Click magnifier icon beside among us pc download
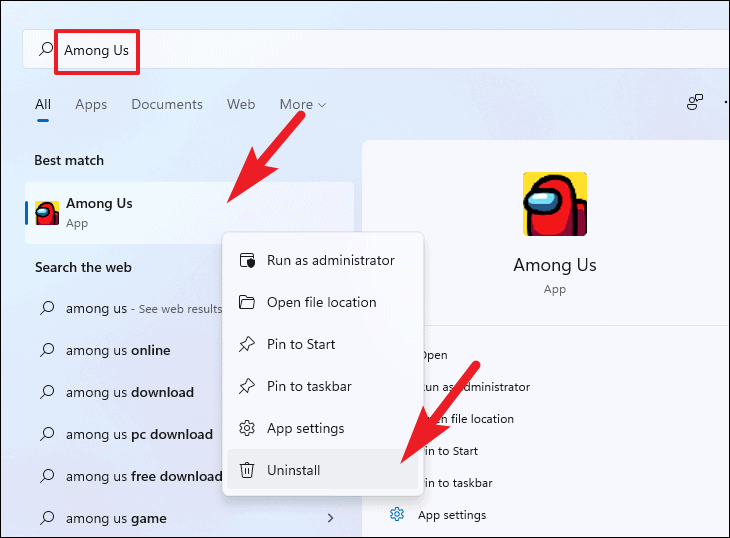 click(47, 434)
